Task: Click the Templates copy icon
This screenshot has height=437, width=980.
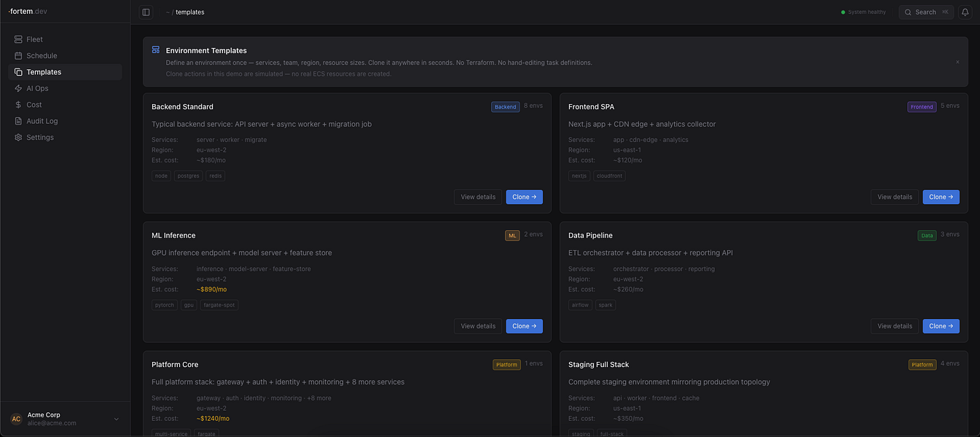Action: 18,72
